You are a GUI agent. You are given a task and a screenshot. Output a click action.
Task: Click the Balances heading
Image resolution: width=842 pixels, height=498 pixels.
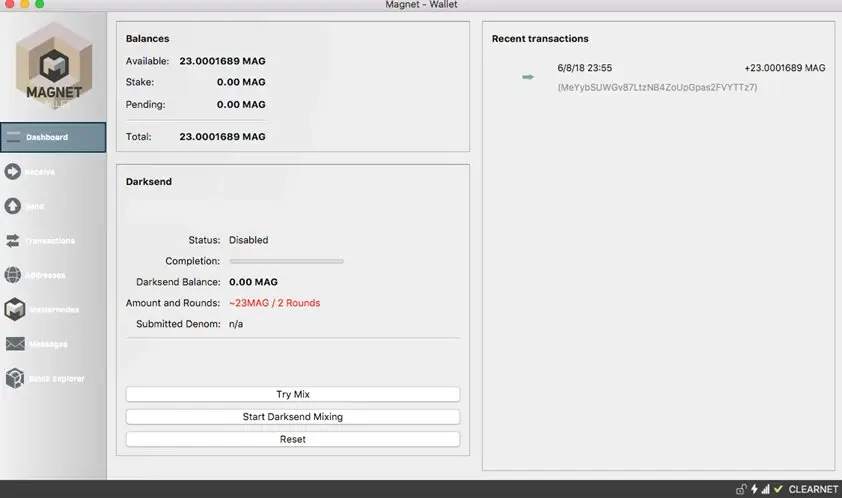pos(147,39)
